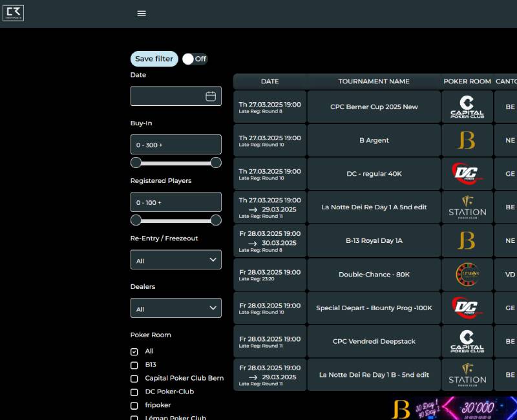Screen dimensions: 517x420
Task: Click Capital Poker Club logo for CPC Berner Cup
Action: (x=467, y=107)
